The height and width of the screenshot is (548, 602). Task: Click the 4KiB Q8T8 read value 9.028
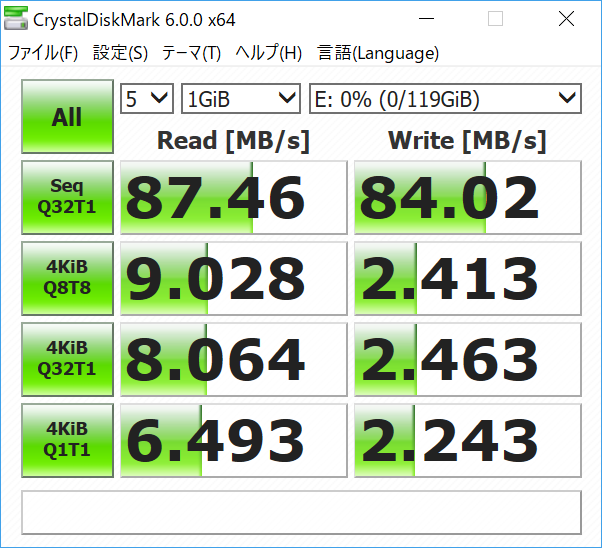click(x=232, y=278)
